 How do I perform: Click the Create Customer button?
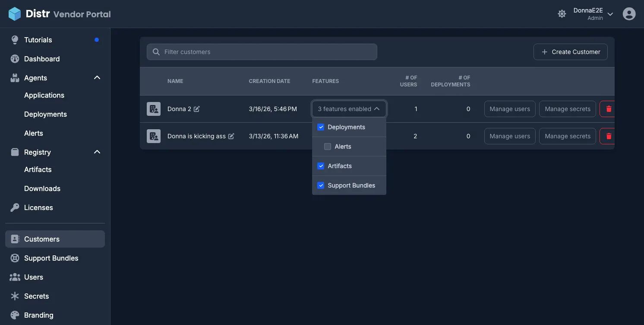click(570, 51)
